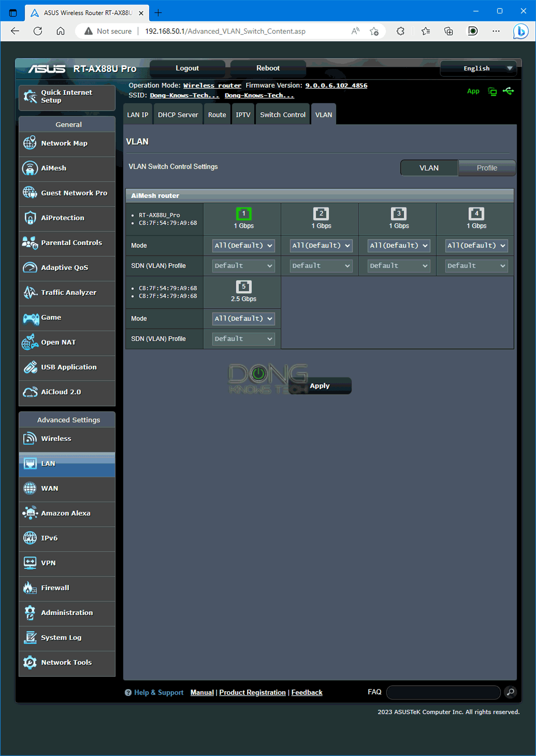
Task: Open a new browser tab
Action: coord(158,13)
